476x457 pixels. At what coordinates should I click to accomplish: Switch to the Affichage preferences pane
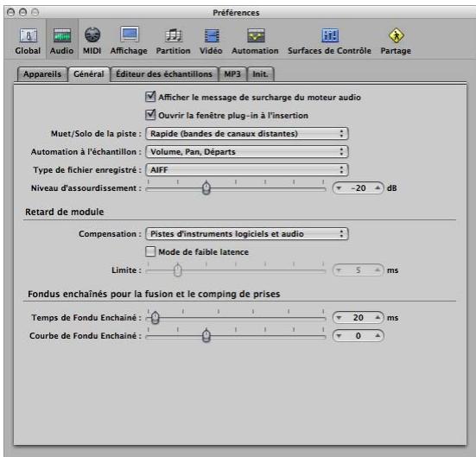point(129,41)
